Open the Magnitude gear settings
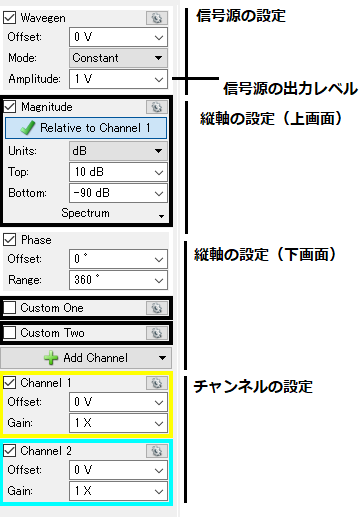The width and height of the screenshot is (362, 517). 157,107
